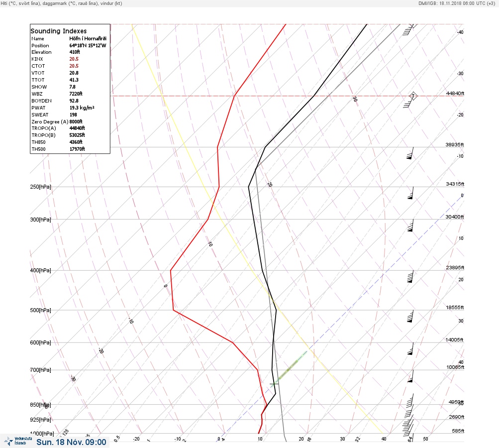499x448 pixels.
Task: Click the SHOW value 7.8
Action: 73,87
